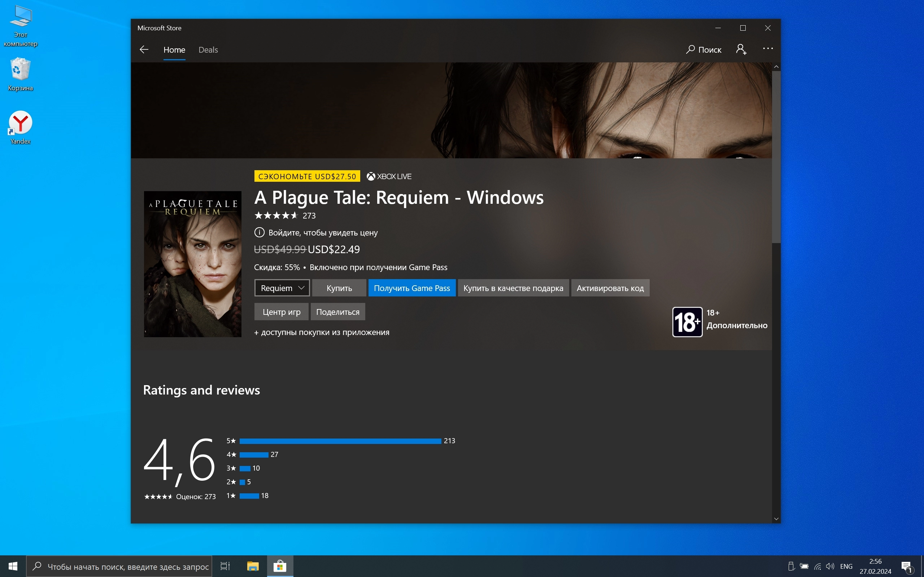Open the three-dots more options menu
The image size is (924, 577).
pos(767,49)
